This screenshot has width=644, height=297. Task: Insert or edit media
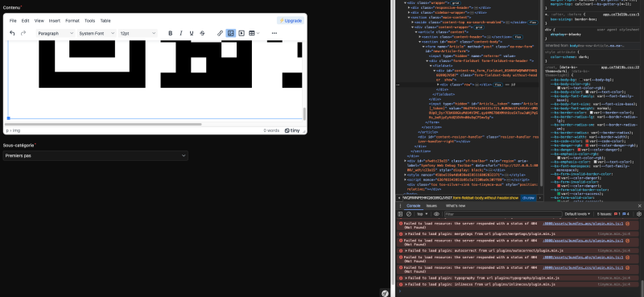click(242, 33)
